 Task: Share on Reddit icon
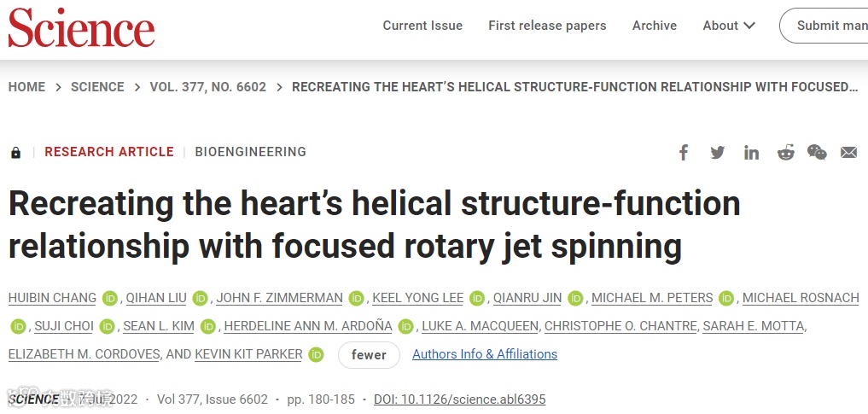[785, 153]
